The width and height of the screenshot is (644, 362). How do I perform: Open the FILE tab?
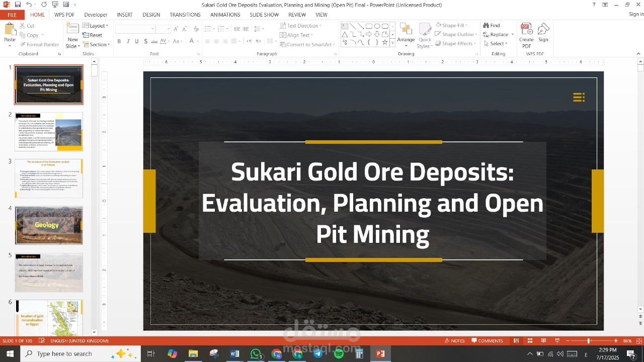click(x=12, y=15)
